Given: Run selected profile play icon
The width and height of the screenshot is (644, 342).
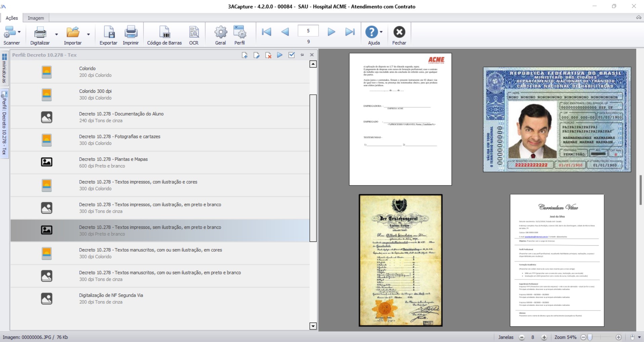Looking at the screenshot, I should click(x=280, y=55).
